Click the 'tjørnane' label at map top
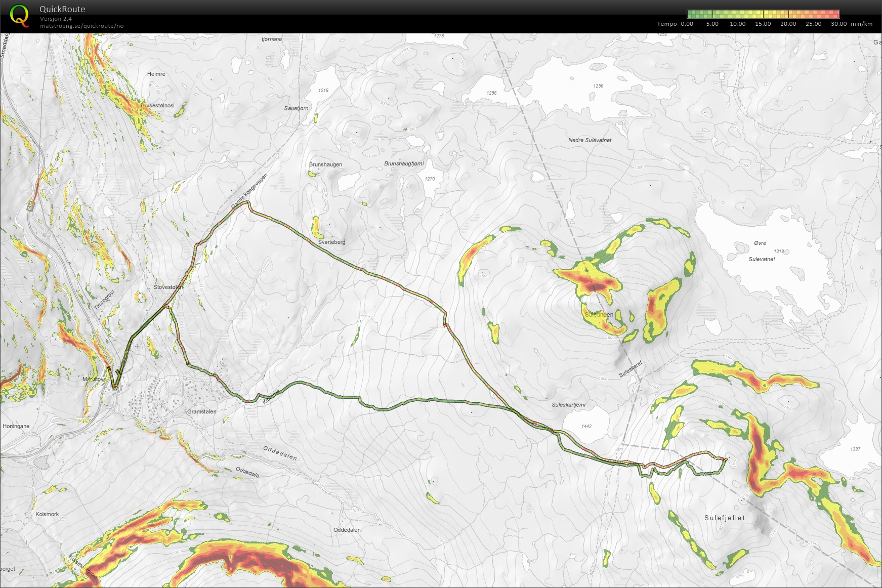882x588 pixels. click(272, 39)
